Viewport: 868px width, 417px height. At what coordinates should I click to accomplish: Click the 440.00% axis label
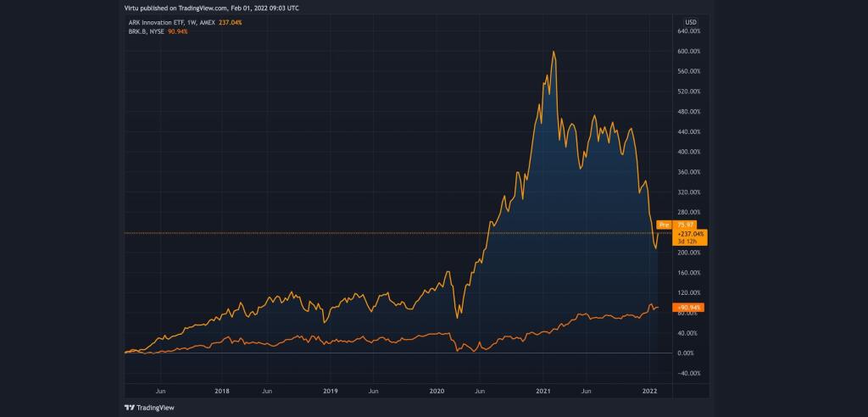pyautogui.click(x=690, y=132)
